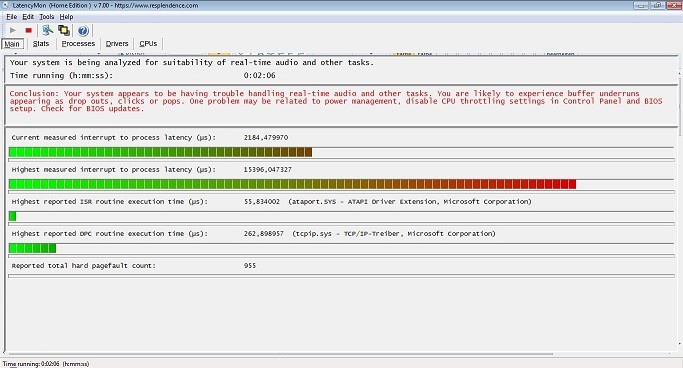Select current latency value 2184,479970
This screenshot has height=368, width=683.
[x=266, y=138]
